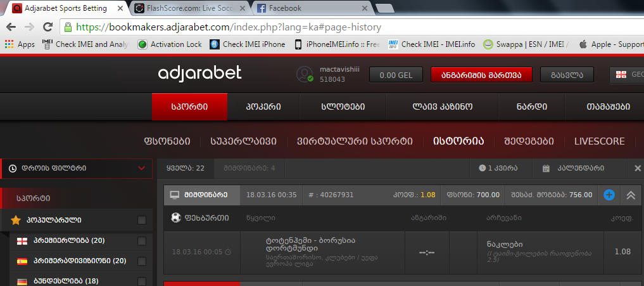Click the browser back arrow
Viewport: 644px width, 286px height.
point(11,27)
